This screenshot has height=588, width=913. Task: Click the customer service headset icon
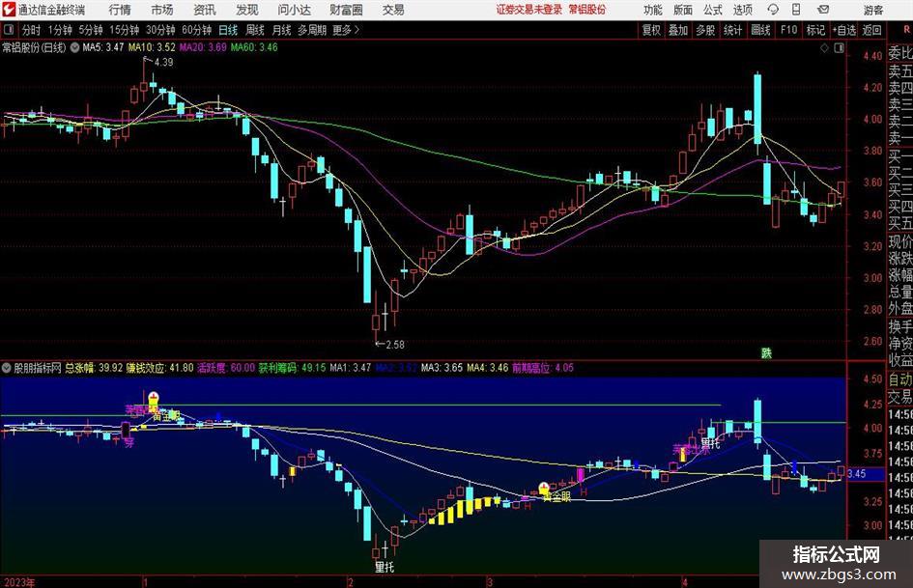pos(773,10)
